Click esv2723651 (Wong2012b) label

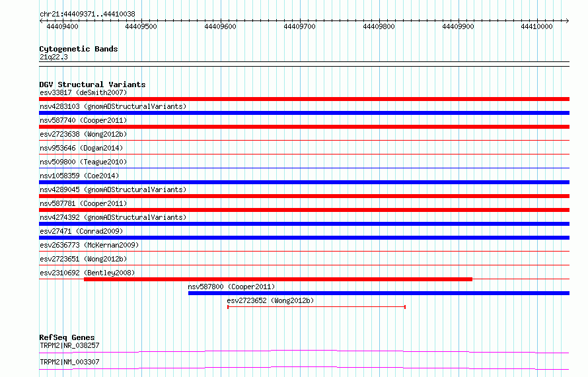(83, 259)
